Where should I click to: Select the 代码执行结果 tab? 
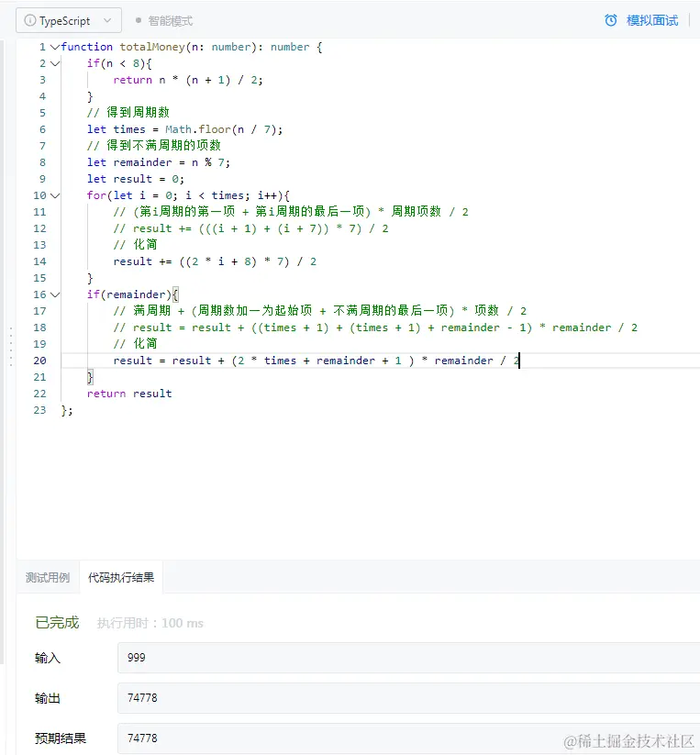coord(121,577)
